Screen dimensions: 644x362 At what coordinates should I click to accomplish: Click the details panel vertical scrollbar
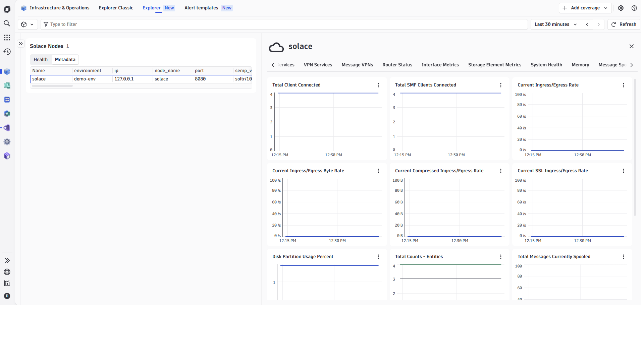pos(635,147)
